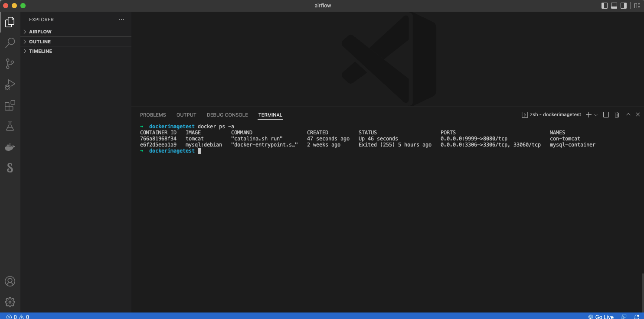Click the Up 46 seconds status

[378, 139]
